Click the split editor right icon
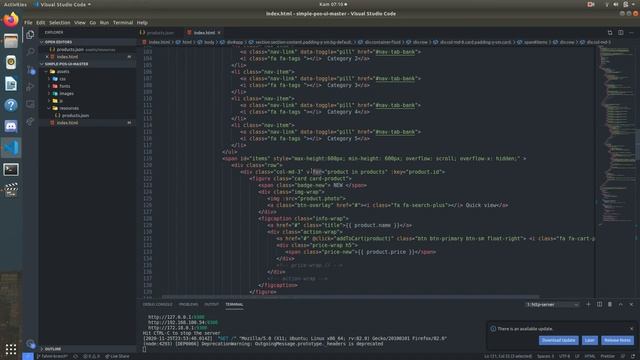 pyautogui.click(x=620, y=32)
